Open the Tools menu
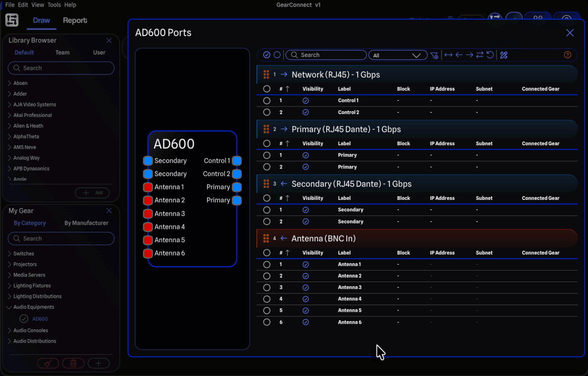This screenshot has width=588, height=376. pyautogui.click(x=54, y=5)
